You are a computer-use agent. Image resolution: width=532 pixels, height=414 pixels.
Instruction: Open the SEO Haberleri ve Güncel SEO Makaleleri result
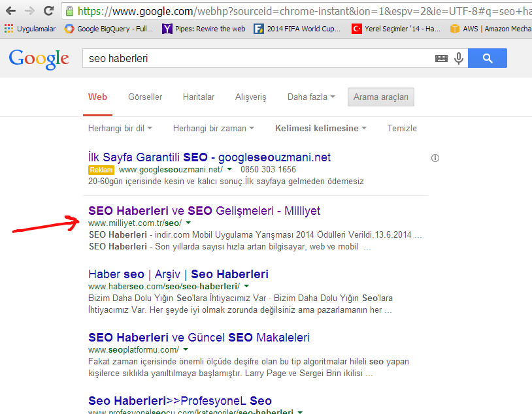pyautogui.click(x=199, y=338)
